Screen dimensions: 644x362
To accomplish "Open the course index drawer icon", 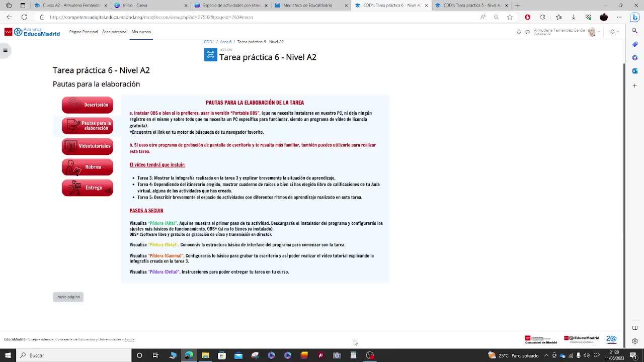I will click(x=5, y=50).
